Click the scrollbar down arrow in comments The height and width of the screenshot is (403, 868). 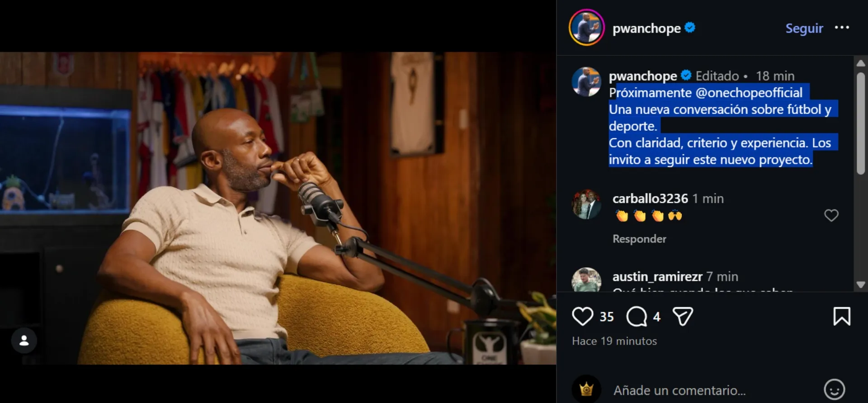coord(861,284)
